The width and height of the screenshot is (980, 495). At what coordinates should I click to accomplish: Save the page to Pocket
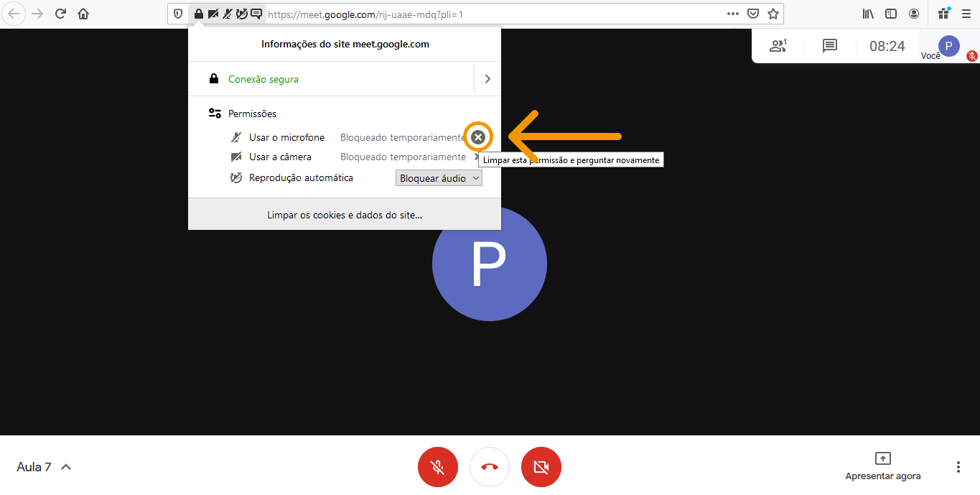(x=753, y=14)
